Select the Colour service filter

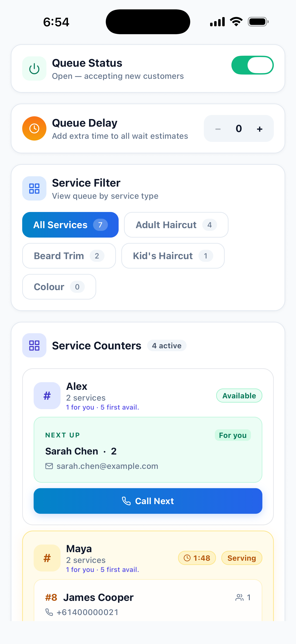click(x=59, y=287)
